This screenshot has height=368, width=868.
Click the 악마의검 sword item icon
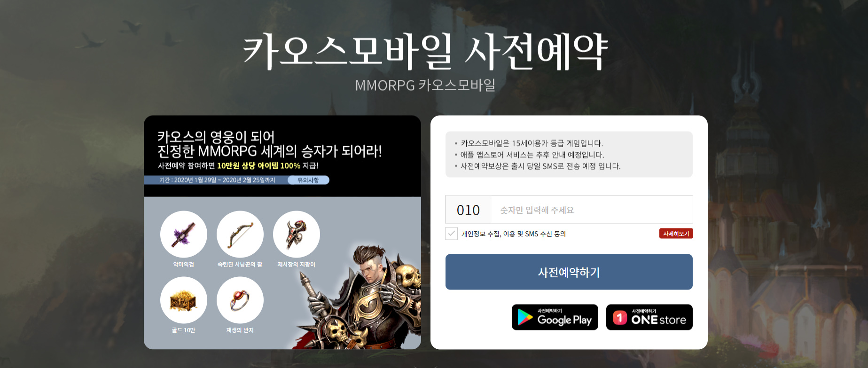pos(184,234)
